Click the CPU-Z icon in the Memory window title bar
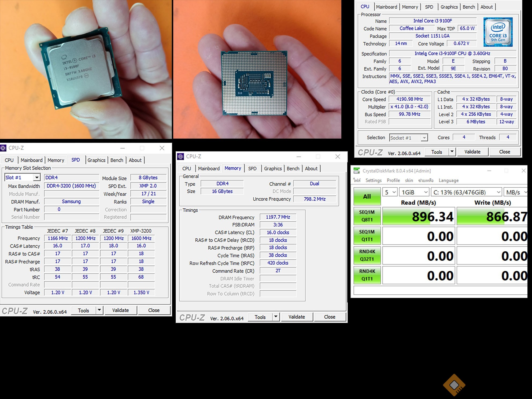The image size is (532, 399). tap(181, 156)
